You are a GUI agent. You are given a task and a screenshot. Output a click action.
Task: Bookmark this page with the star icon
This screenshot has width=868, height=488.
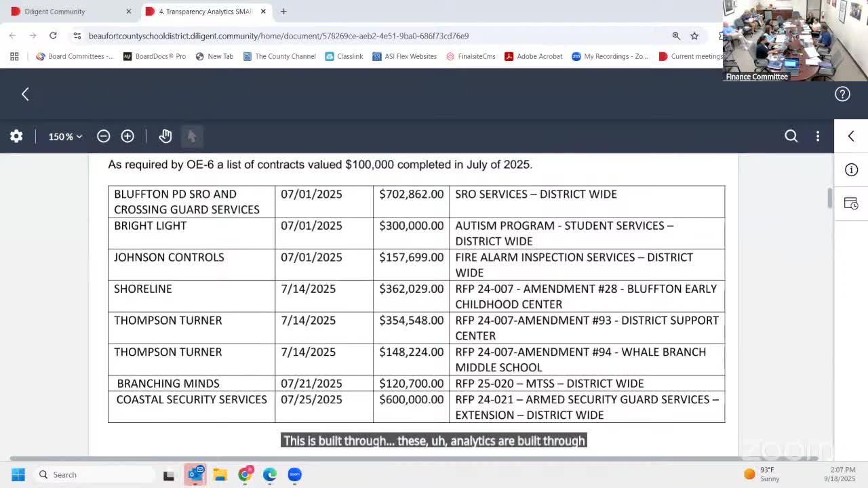[694, 36]
